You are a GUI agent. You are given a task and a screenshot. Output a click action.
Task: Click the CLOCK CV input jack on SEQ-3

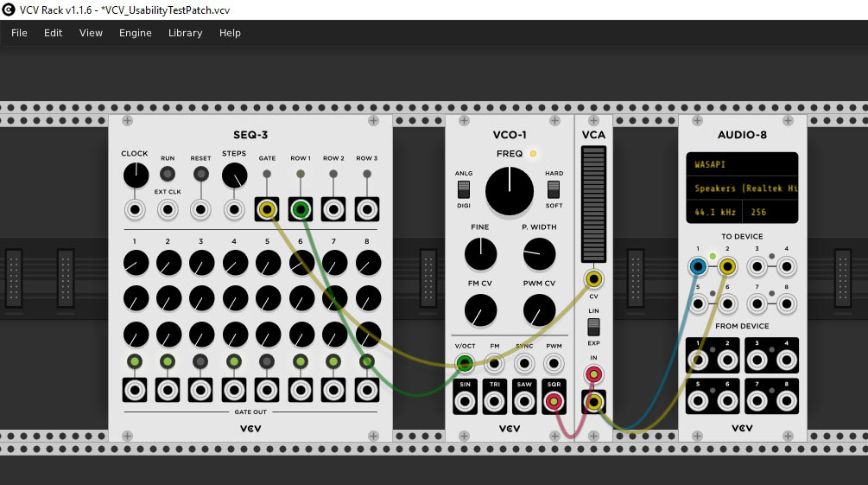point(135,210)
